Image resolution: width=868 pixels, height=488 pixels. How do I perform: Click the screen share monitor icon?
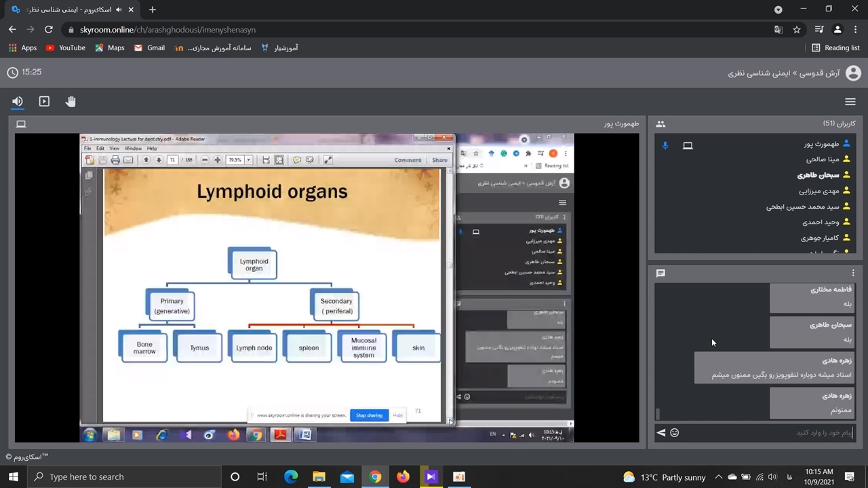coord(21,124)
